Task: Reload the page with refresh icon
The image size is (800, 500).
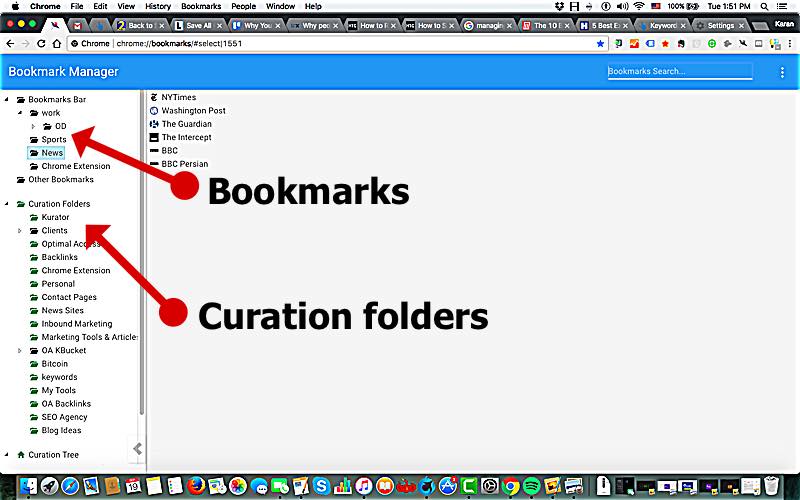Action: coord(41,44)
